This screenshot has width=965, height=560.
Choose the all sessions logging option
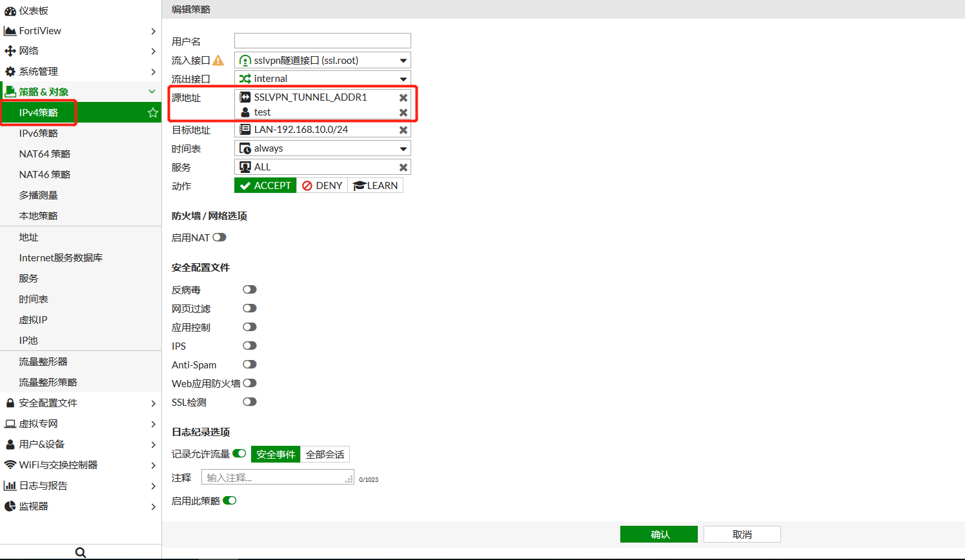325,454
